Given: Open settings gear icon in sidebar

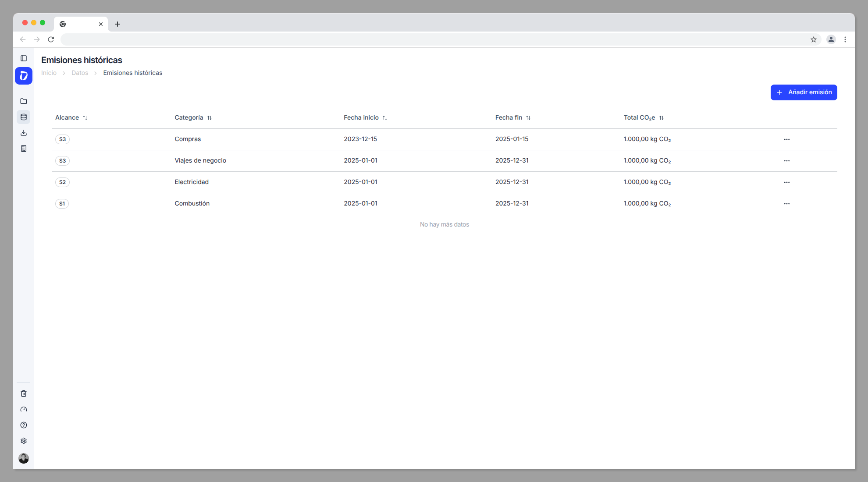Looking at the screenshot, I should pyautogui.click(x=24, y=441).
